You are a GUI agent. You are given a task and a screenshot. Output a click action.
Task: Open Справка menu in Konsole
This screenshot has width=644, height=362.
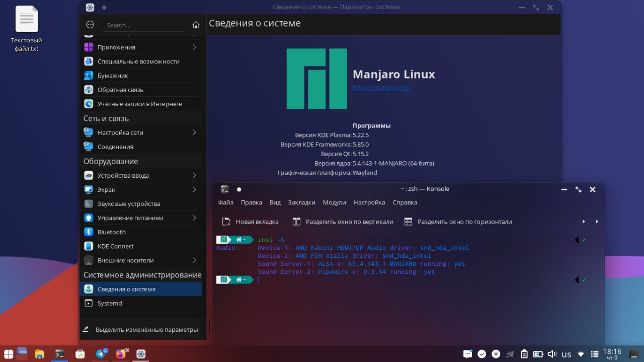[x=405, y=202]
